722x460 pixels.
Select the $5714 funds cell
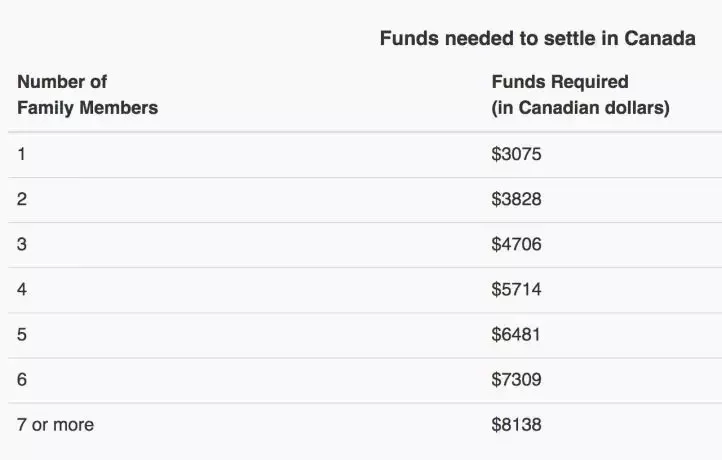point(516,289)
